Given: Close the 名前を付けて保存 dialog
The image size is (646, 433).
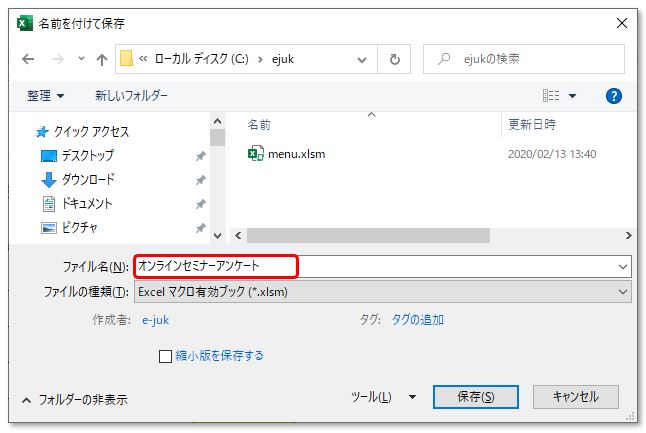Looking at the screenshot, I should 622,23.
